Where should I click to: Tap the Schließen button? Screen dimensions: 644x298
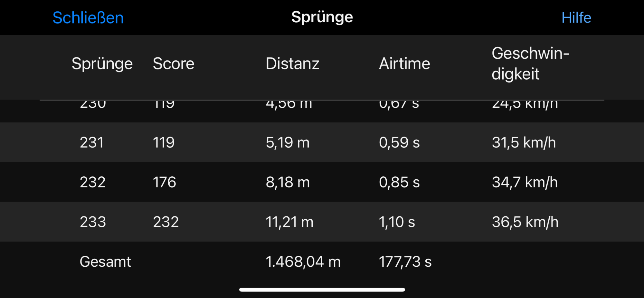pyautogui.click(x=88, y=18)
